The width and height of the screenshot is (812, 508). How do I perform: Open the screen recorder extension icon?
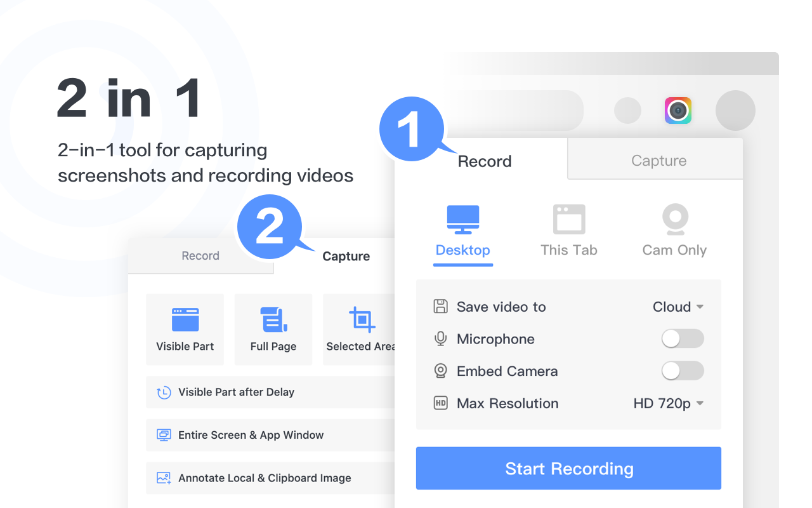click(x=678, y=110)
